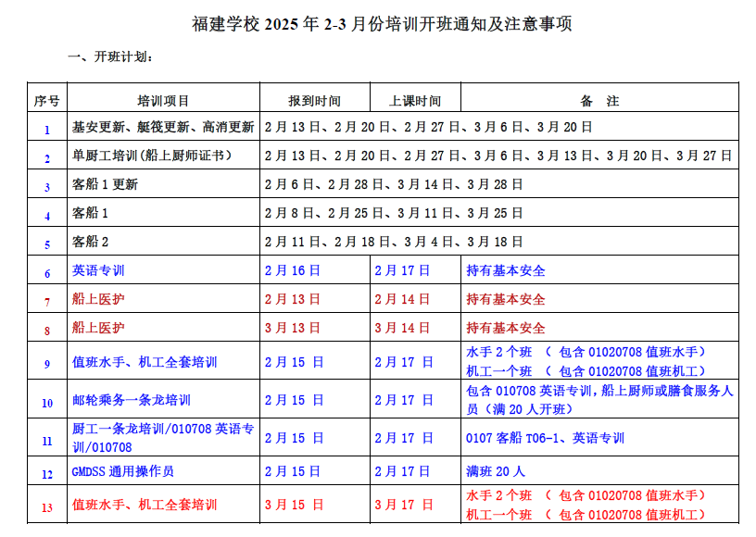Click the 2月13日 report date of row 7
This screenshot has width=756, height=537.
292,299
